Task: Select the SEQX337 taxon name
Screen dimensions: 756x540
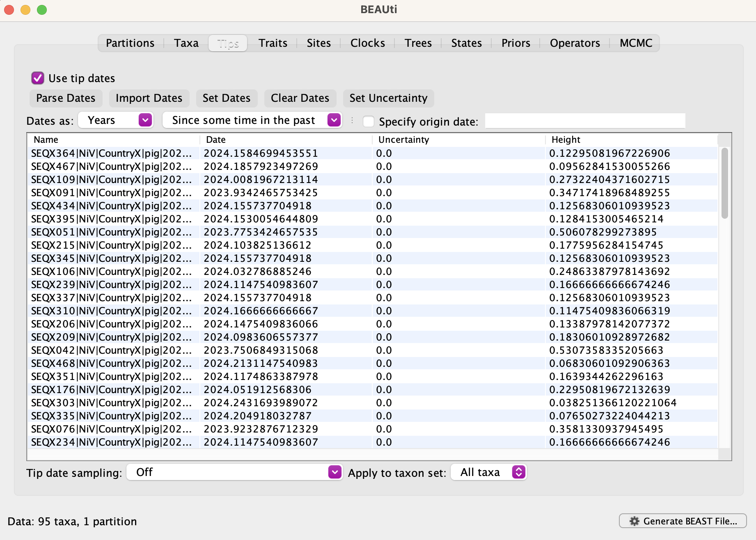Action: [x=111, y=297]
